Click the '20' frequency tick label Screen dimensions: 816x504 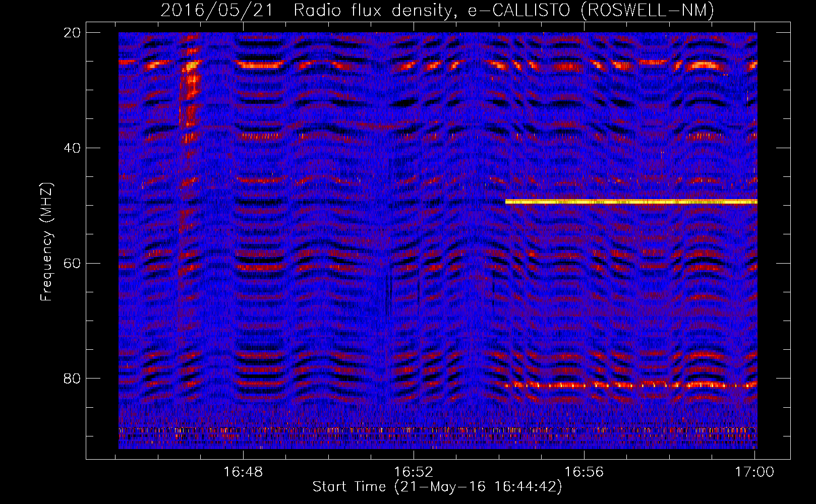point(72,33)
